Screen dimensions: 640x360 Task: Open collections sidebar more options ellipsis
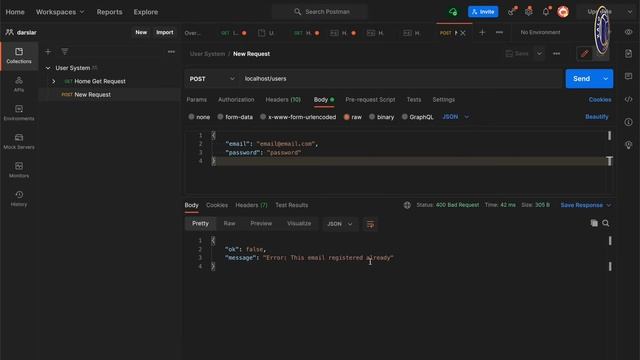point(171,52)
